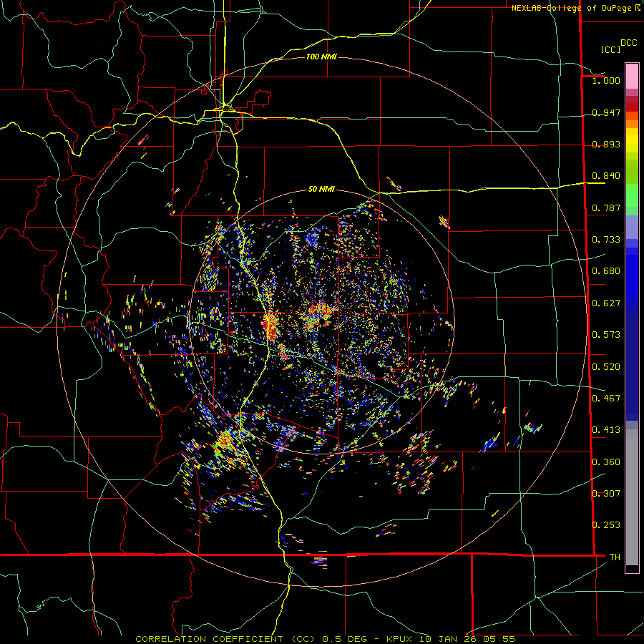Click the 0.360 scale value
644x644 pixels.
606,462
